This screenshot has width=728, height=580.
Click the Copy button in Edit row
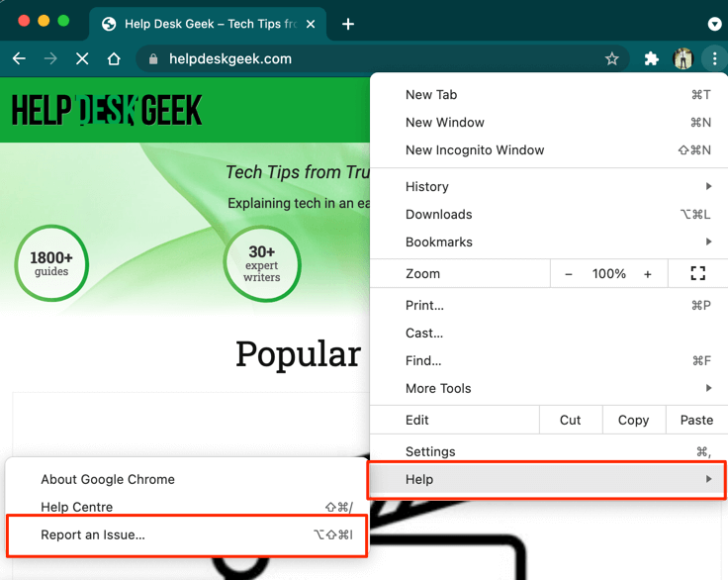[x=633, y=420]
